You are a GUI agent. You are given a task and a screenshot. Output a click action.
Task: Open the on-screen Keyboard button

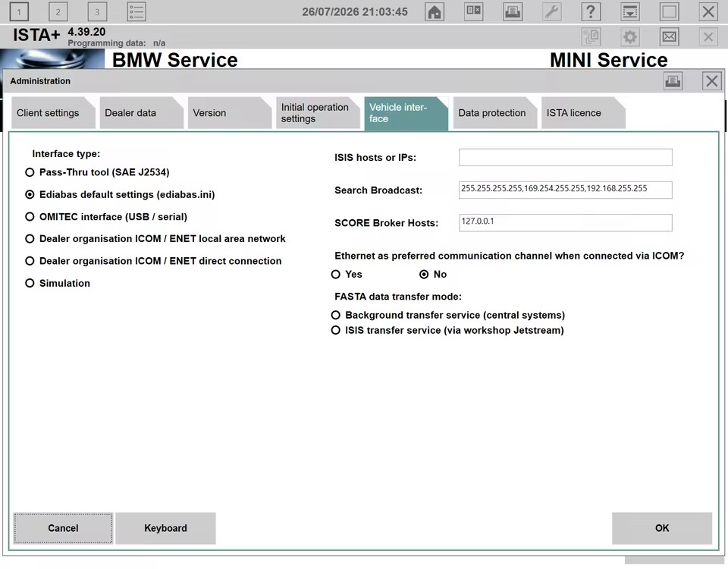point(166,528)
